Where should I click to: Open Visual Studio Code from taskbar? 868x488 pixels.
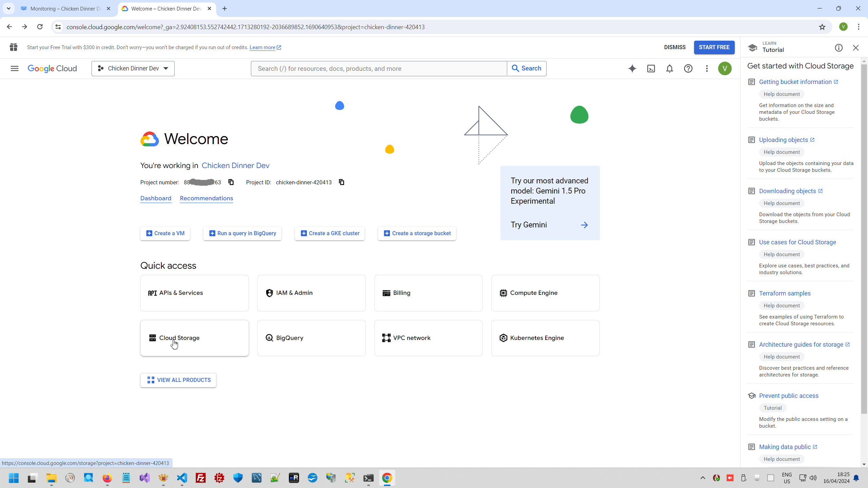point(182,478)
